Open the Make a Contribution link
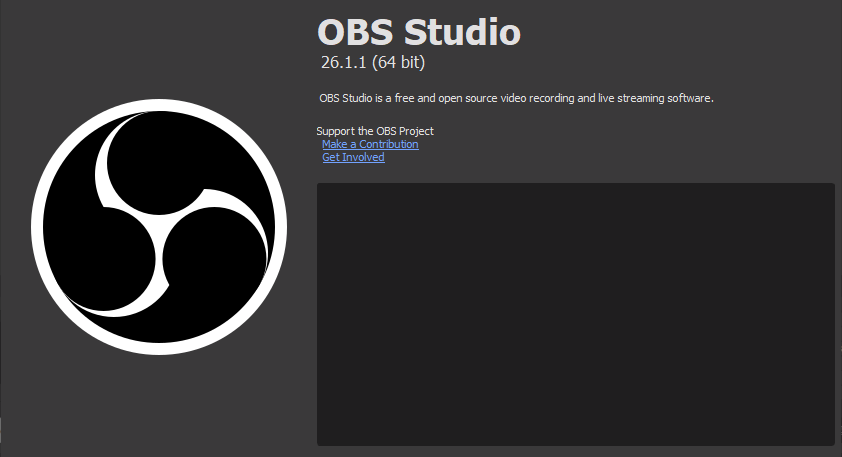 370,144
